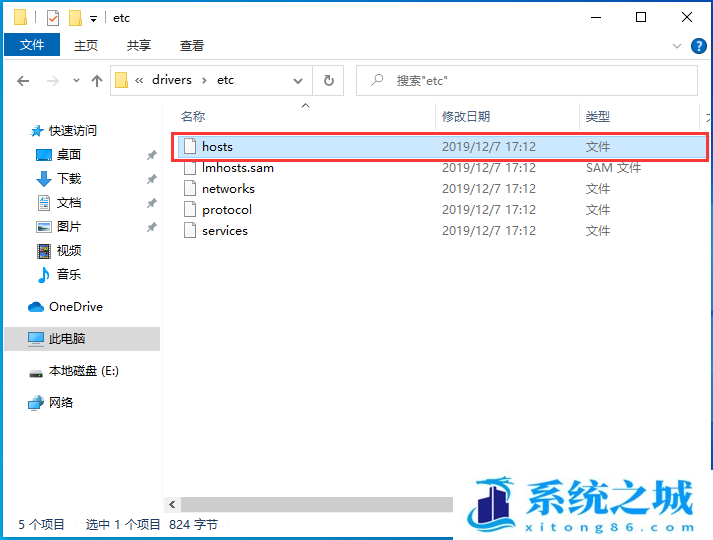Refresh the etc folder view
Image resolution: width=713 pixels, height=540 pixels.
click(x=328, y=81)
